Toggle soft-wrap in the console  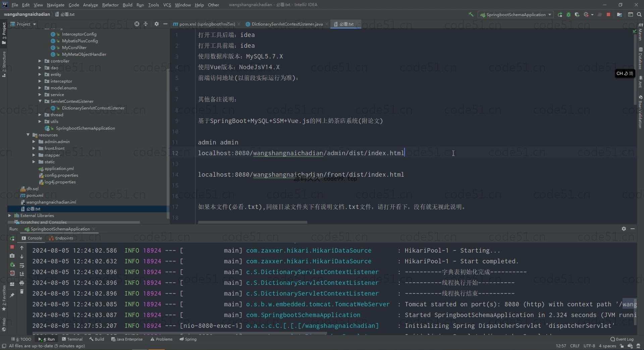(x=22, y=265)
